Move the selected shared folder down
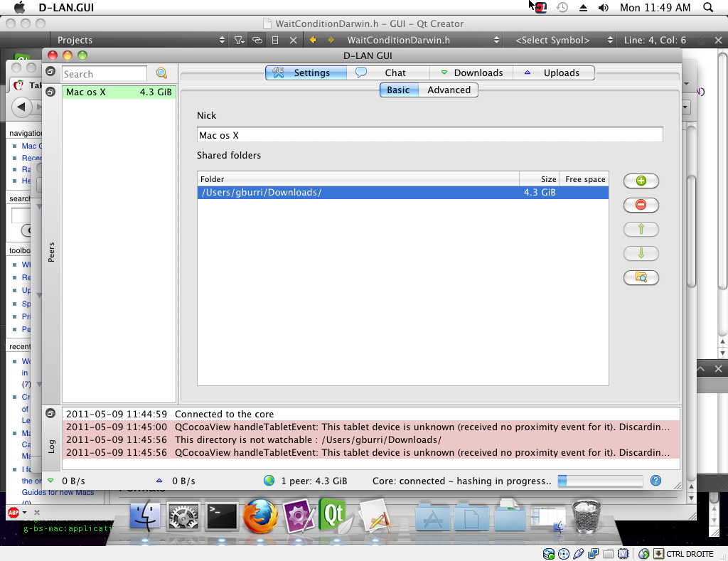The height and width of the screenshot is (561, 728). tap(641, 253)
